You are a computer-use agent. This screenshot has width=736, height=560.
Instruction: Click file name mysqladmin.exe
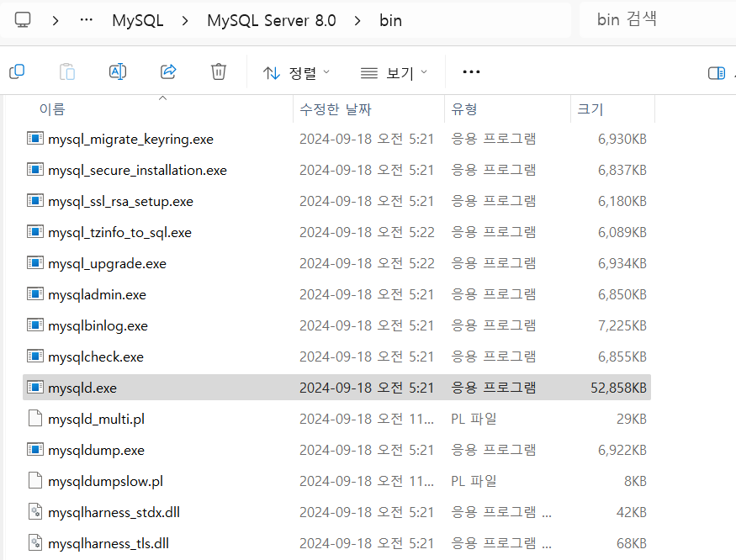pos(98,295)
